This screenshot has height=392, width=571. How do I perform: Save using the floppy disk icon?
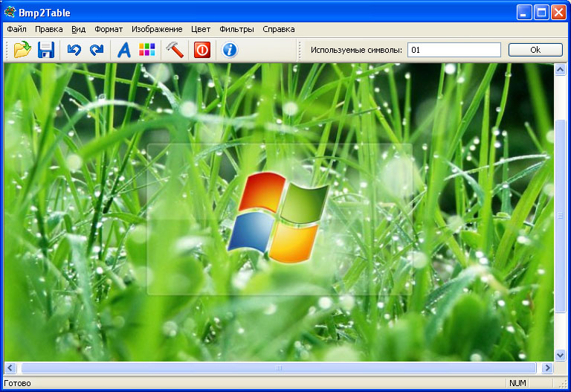coord(46,50)
